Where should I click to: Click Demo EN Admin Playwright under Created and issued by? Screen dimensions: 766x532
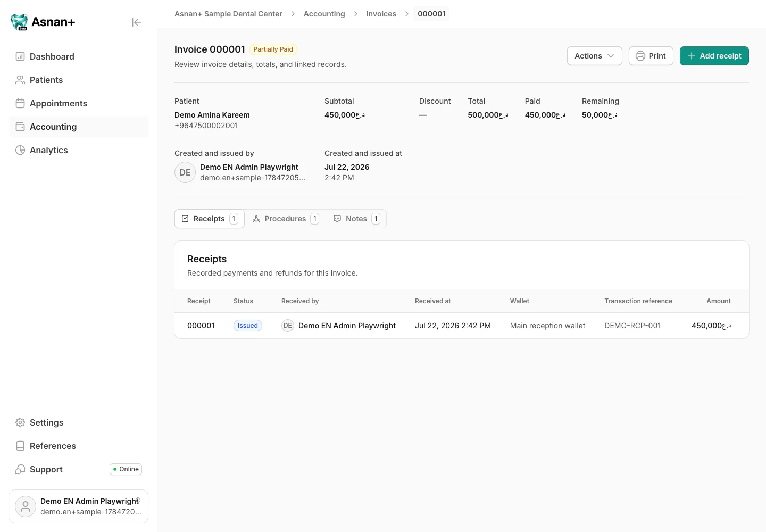click(x=249, y=167)
